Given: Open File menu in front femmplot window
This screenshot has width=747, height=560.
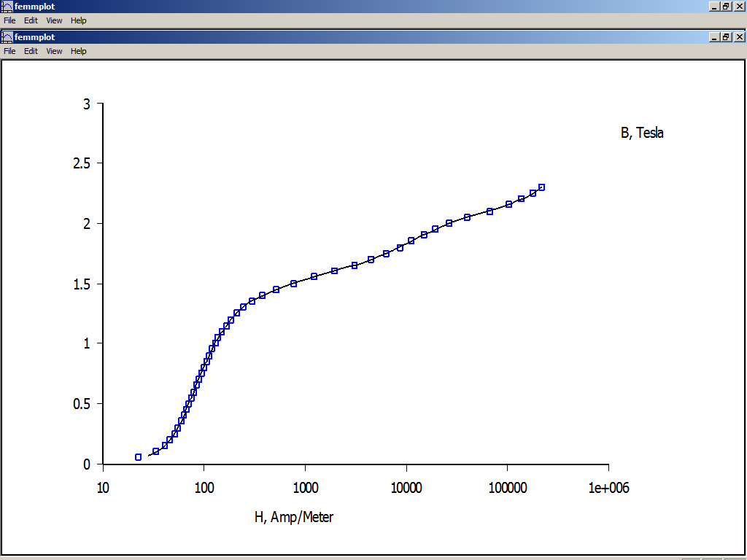Looking at the screenshot, I should (9, 51).
